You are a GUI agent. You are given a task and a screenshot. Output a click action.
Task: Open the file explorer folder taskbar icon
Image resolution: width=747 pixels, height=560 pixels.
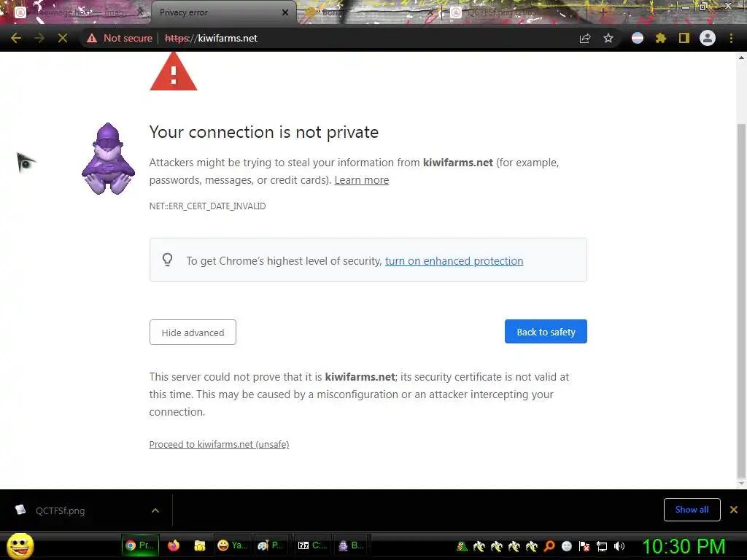200,545
